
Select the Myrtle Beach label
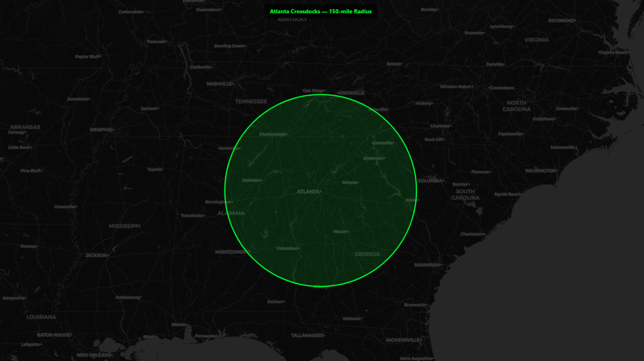[x=508, y=194]
